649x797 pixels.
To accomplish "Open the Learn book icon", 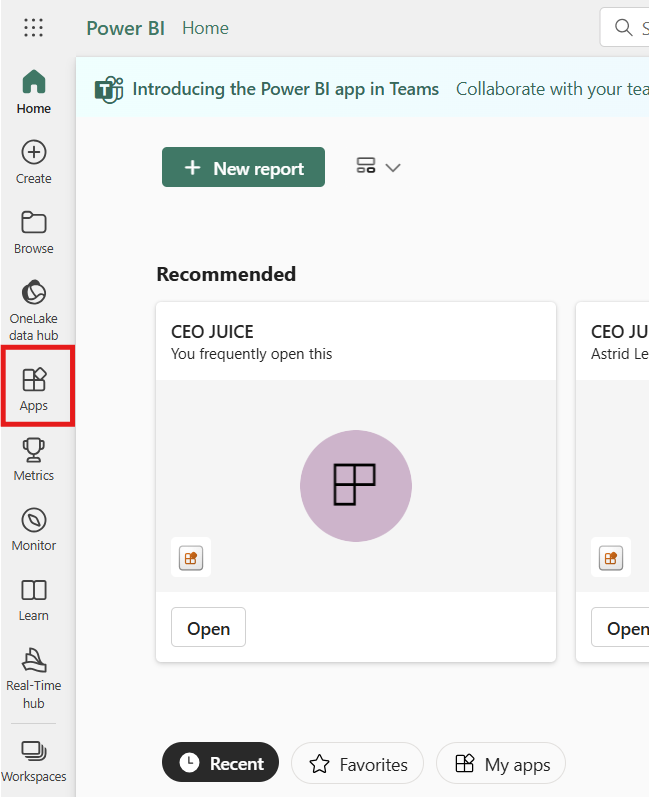I will pos(34,590).
